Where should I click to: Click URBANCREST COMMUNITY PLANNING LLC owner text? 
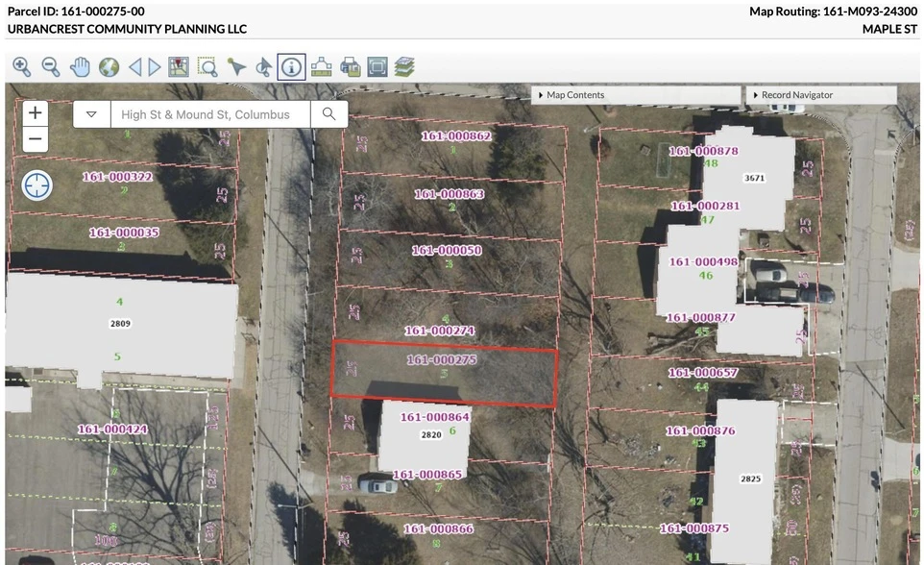[127, 29]
